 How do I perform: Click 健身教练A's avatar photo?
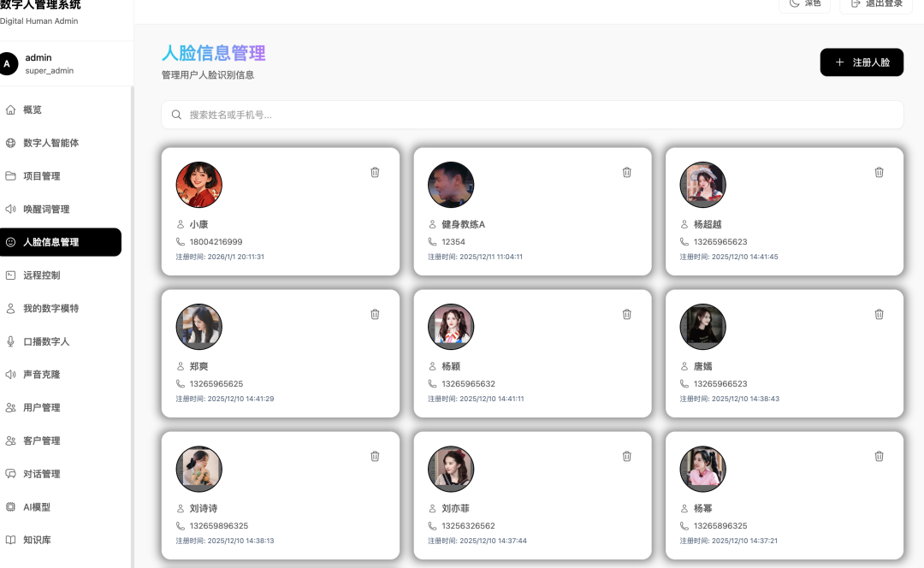(451, 185)
